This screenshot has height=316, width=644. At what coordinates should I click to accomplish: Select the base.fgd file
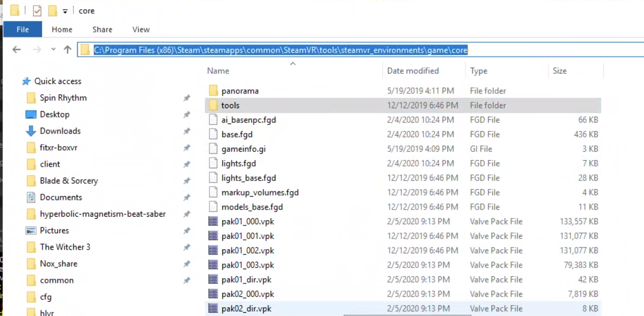403,135
